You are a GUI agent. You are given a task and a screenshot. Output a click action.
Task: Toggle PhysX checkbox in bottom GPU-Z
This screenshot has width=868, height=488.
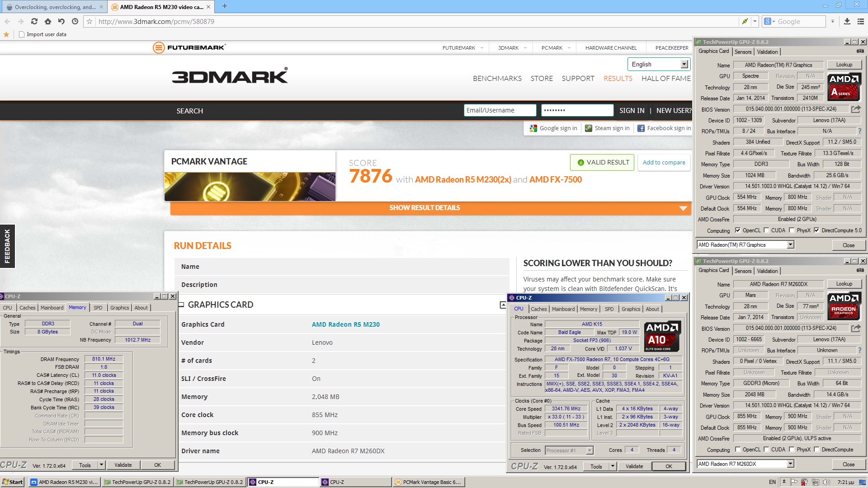pyautogui.click(x=792, y=449)
